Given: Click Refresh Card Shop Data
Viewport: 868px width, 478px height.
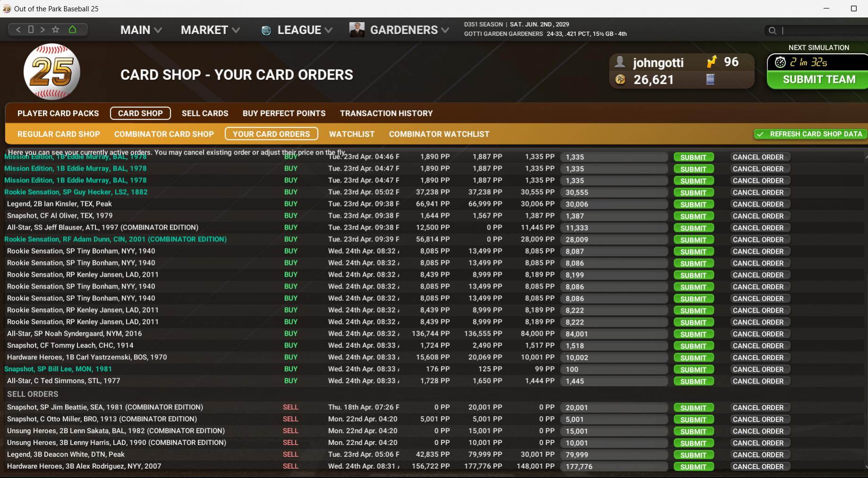Looking at the screenshot, I should [810, 134].
